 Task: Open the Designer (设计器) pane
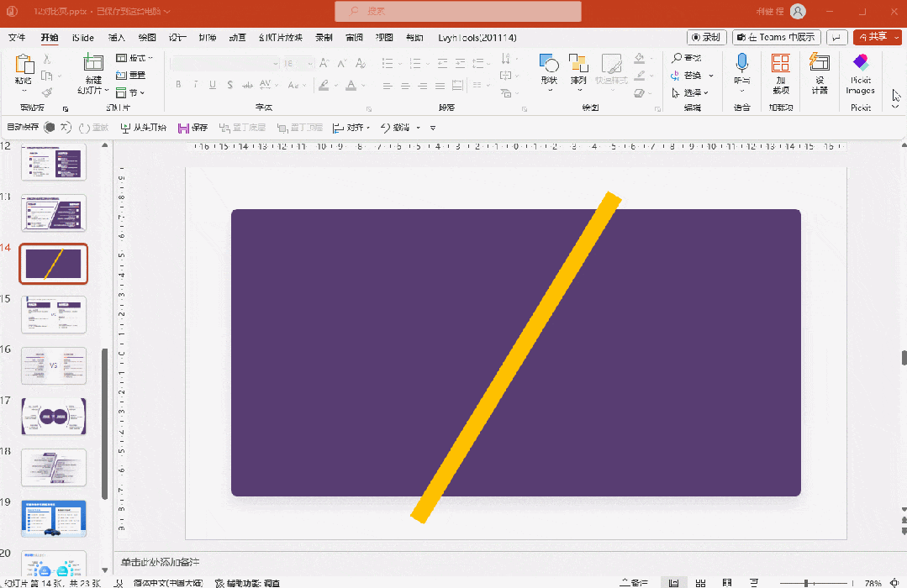(x=819, y=71)
